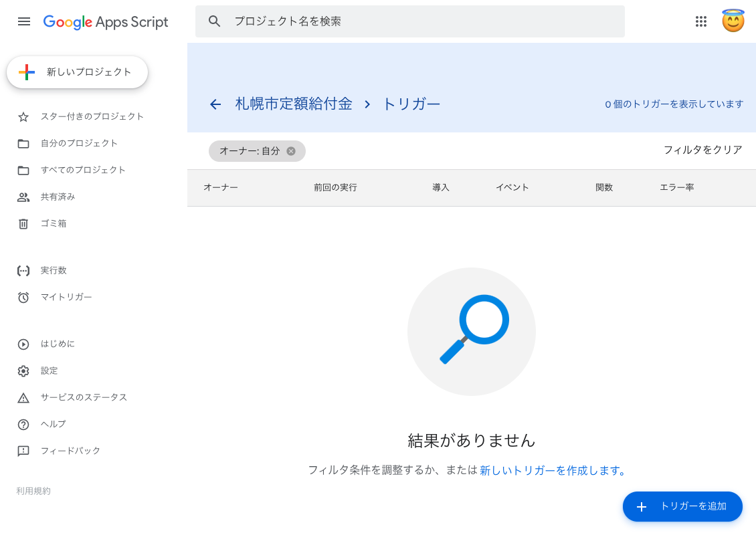Click the star icon for スター付きのプロジェクト
The width and height of the screenshot is (756, 535).
[x=23, y=117]
